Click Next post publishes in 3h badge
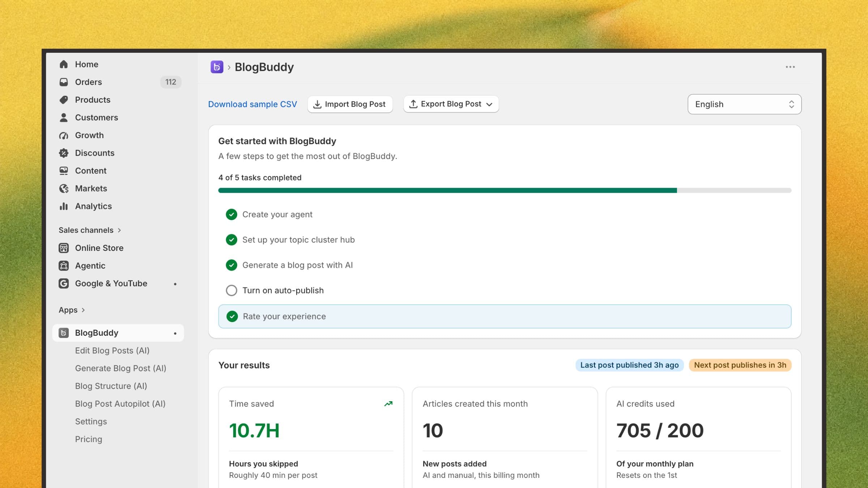 pos(740,365)
